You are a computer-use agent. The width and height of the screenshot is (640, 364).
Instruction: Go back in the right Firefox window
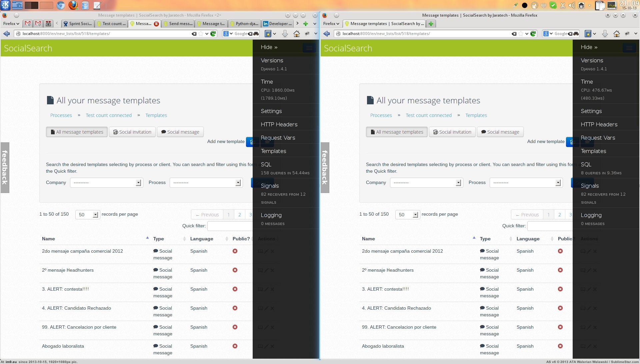point(326,34)
